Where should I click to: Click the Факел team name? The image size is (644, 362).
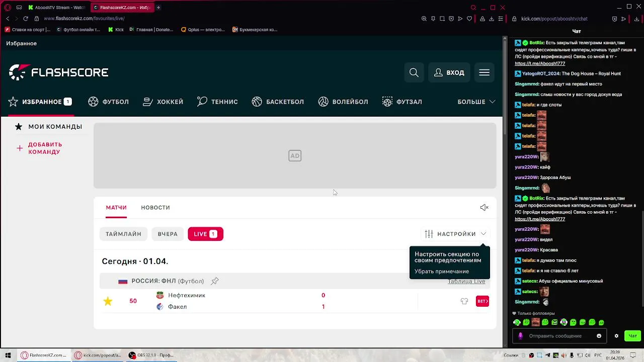point(177,307)
